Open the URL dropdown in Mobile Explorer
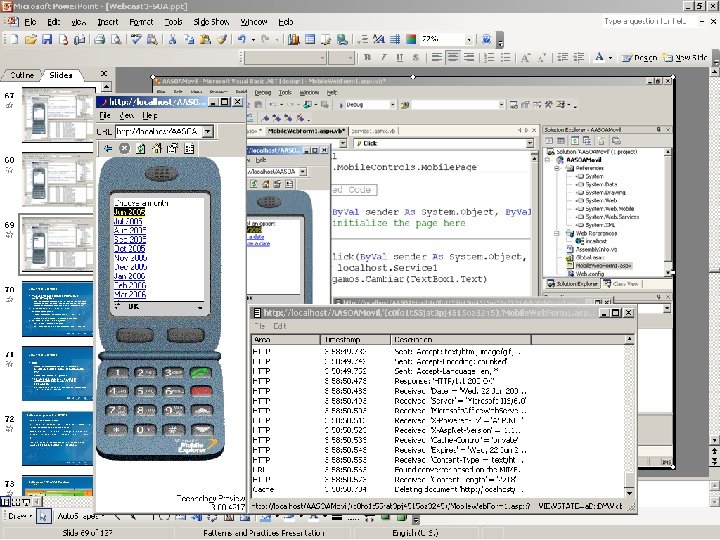Viewport: 720px width, 540px height. 208,131
